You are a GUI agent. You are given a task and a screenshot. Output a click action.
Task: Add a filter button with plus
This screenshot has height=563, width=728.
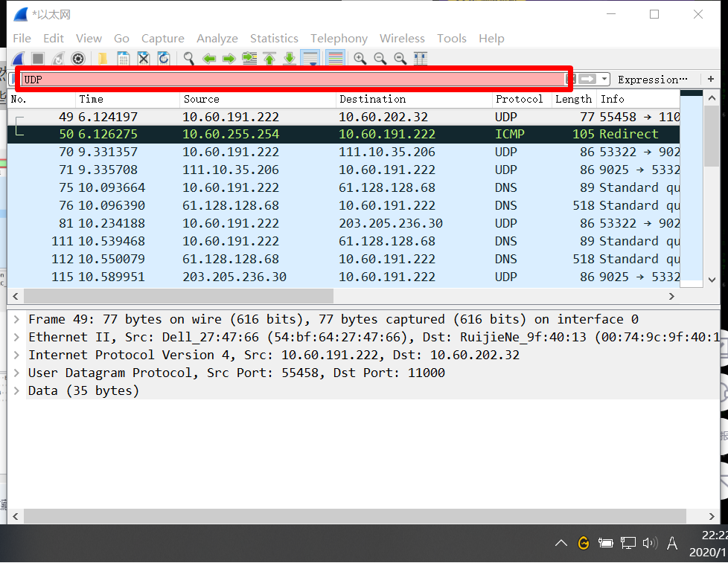click(711, 80)
